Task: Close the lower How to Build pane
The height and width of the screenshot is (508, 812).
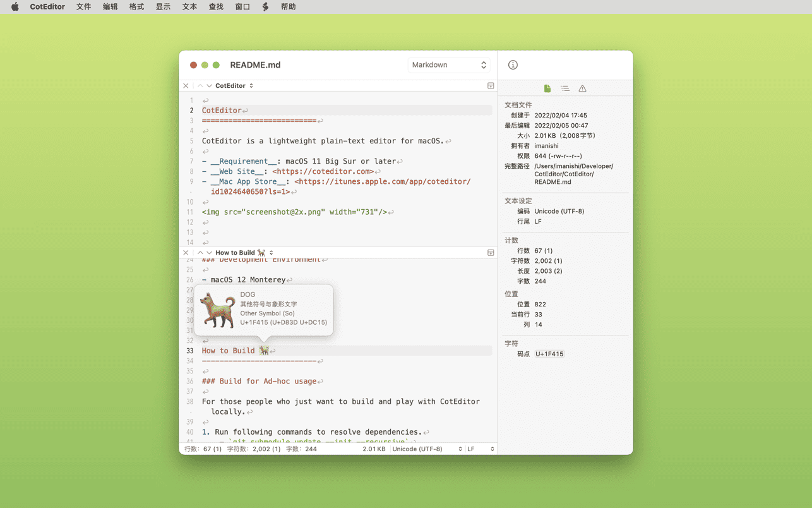Action: pos(186,253)
